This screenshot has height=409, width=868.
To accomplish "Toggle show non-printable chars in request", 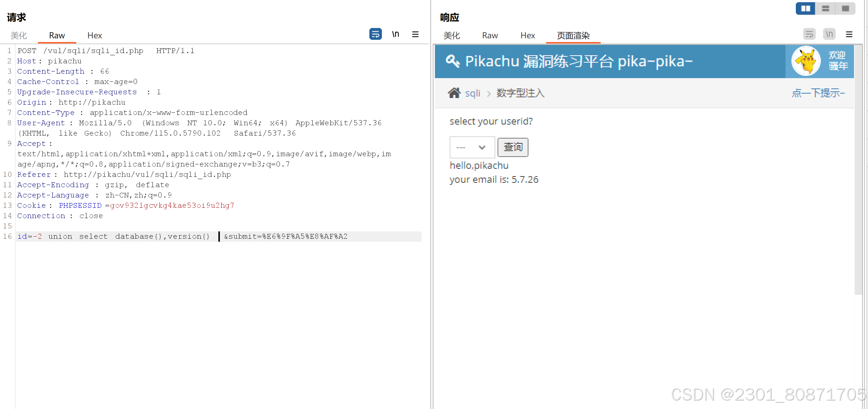I will 396,34.
